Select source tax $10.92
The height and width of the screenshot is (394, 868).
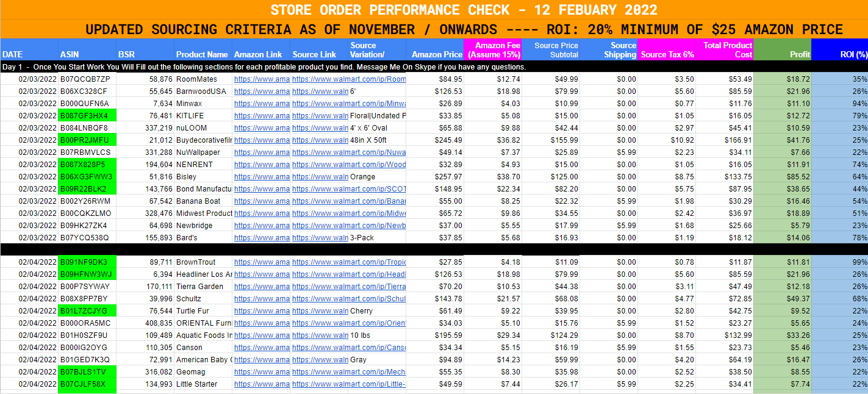click(667, 140)
